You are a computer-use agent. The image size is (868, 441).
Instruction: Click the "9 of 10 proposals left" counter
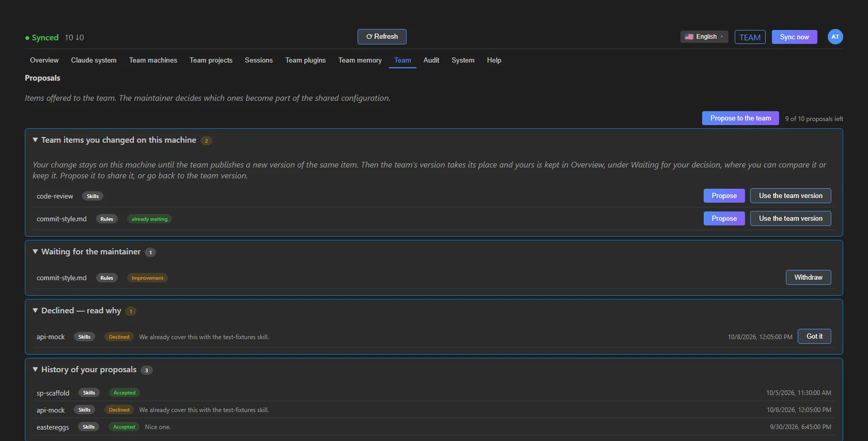click(x=814, y=119)
